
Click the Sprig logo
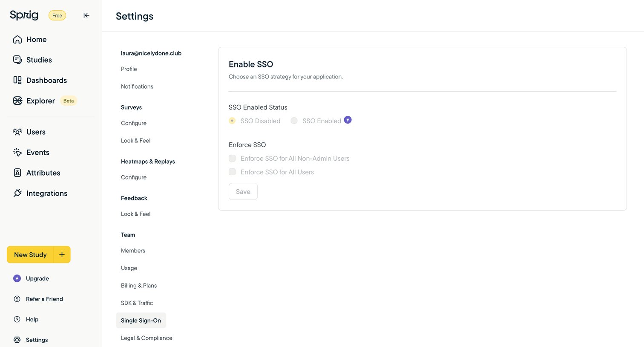(24, 15)
